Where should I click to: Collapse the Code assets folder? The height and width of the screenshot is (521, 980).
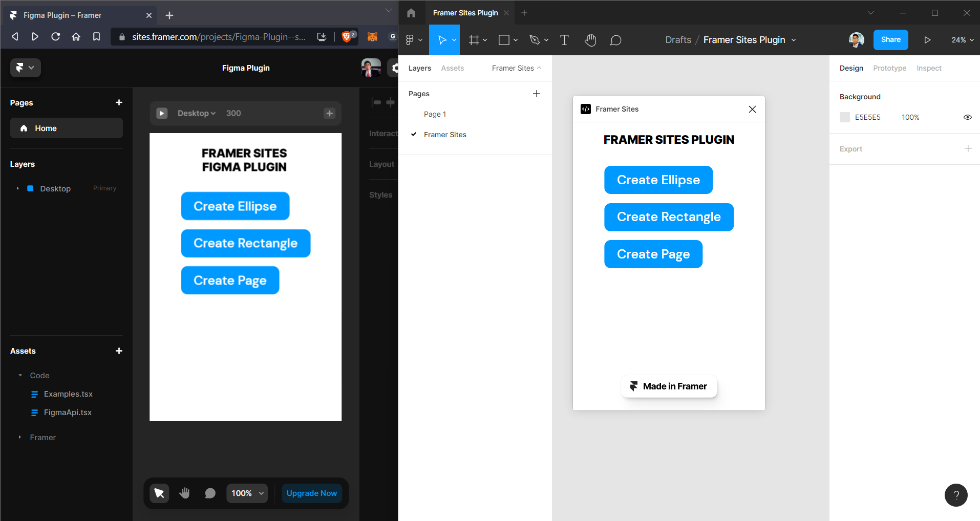pos(20,375)
